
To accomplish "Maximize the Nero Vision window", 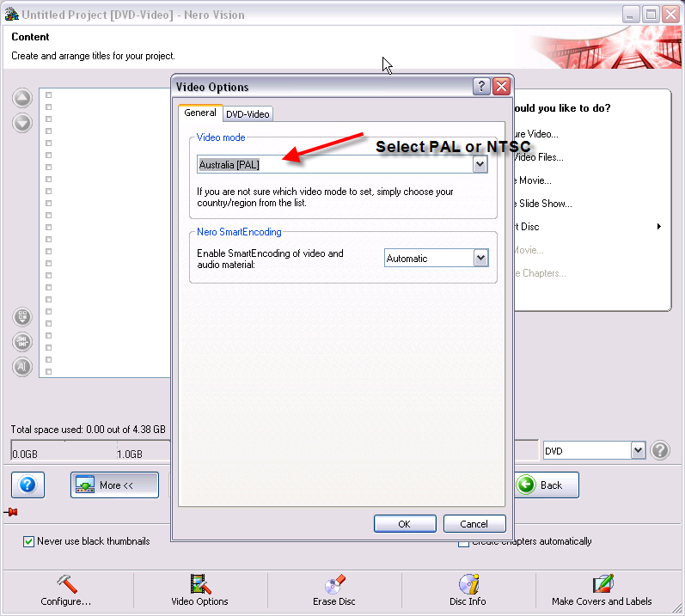I will coord(651,15).
